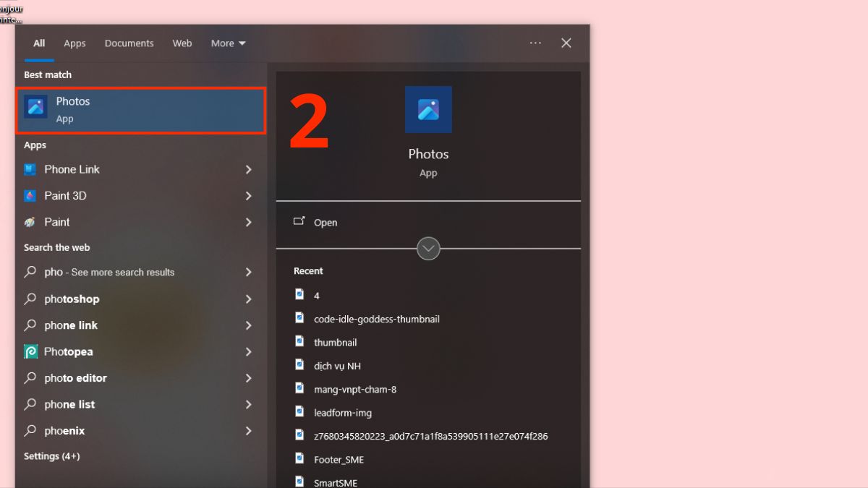The image size is (868, 488).
Task: Click search icon beside 'pho - See more search results'
Action: point(30,272)
